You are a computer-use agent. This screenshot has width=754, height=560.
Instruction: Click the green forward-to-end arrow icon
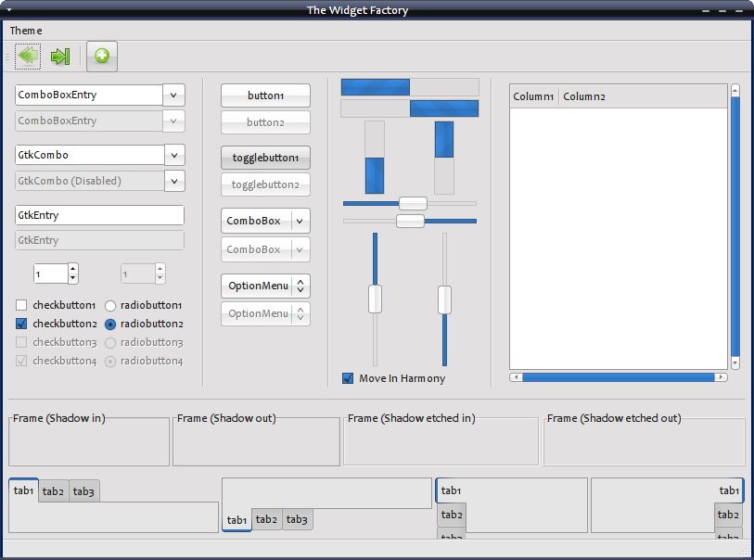[x=60, y=57]
